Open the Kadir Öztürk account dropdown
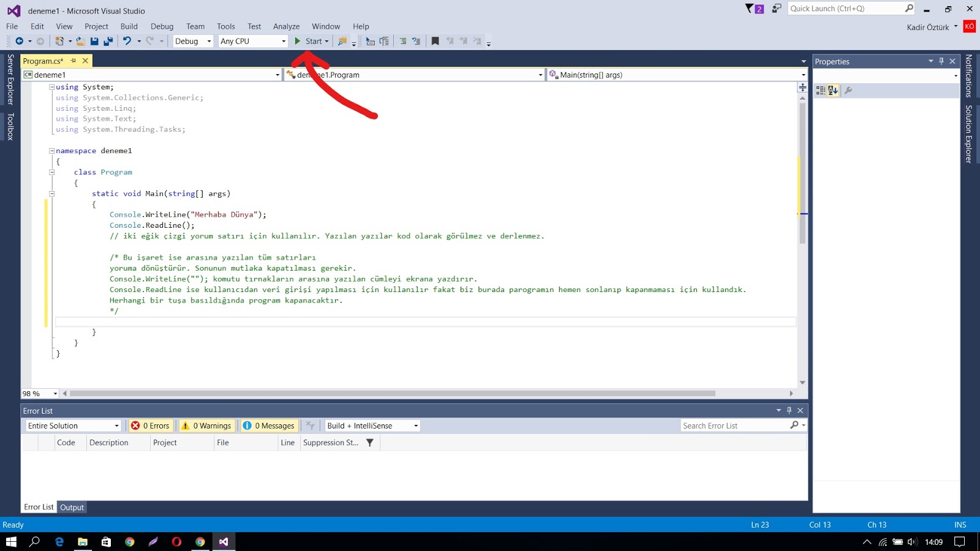 (932, 27)
